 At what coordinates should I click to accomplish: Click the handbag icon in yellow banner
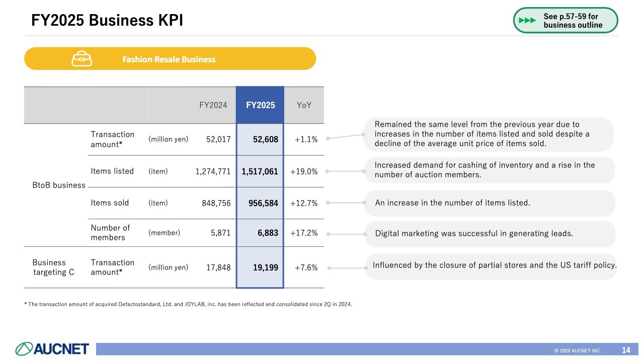tap(82, 59)
